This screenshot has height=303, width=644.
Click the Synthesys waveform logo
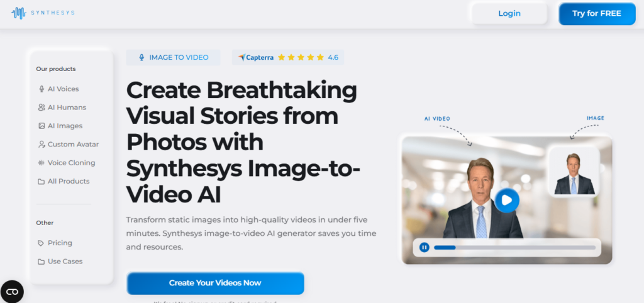(x=19, y=13)
